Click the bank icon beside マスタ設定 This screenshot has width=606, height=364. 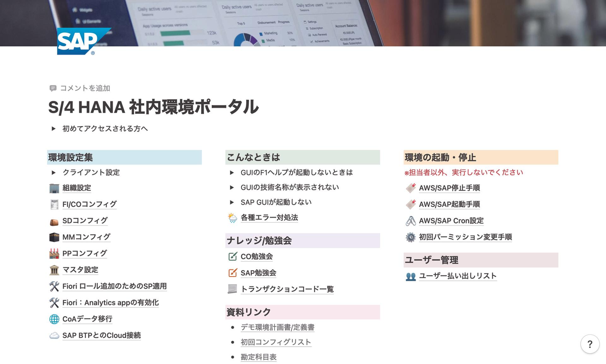coord(54,270)
